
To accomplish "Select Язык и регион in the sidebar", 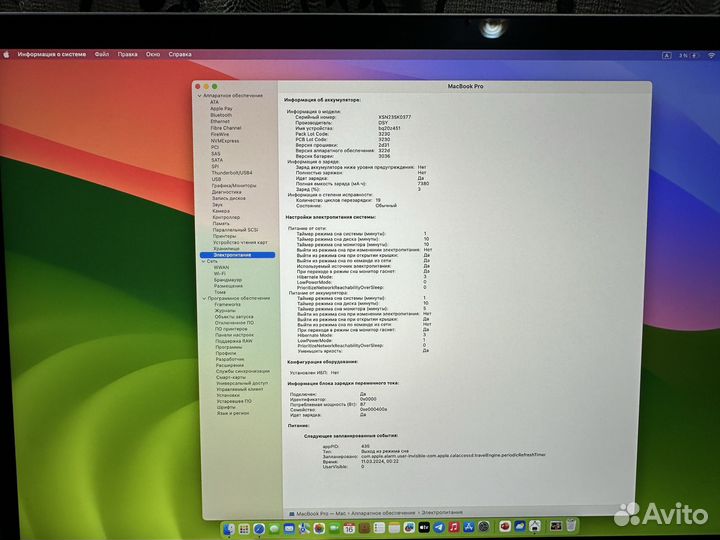I will tap(233, 413).
